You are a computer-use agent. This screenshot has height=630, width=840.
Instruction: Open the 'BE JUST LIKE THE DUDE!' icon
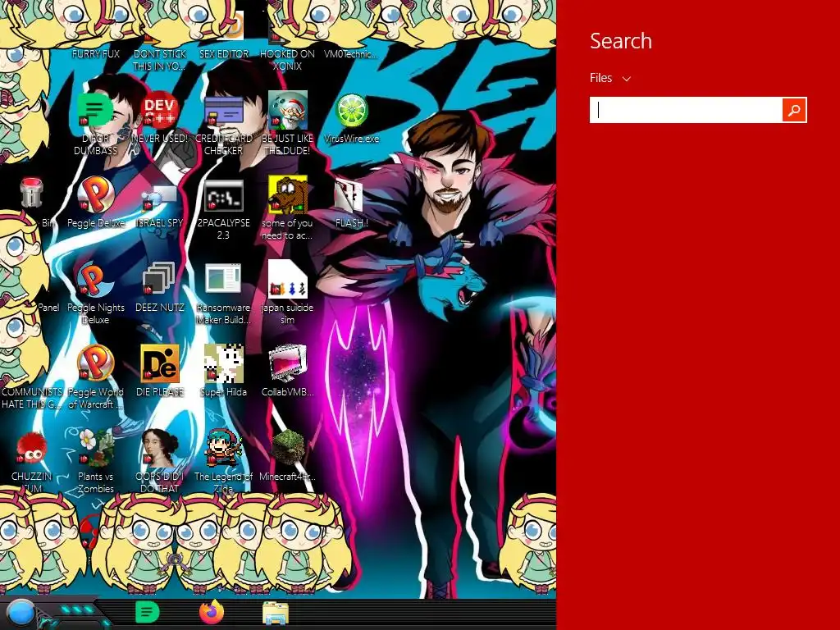(288, 110)
